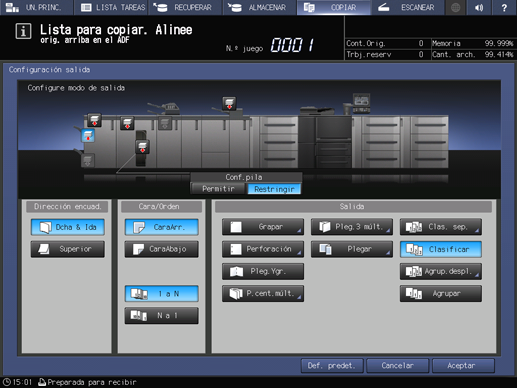Image resolution: width=517 pixels, height=388 pixels.
Task: Open the Pleg.3 múlt. options
Action: coord(352,227)
